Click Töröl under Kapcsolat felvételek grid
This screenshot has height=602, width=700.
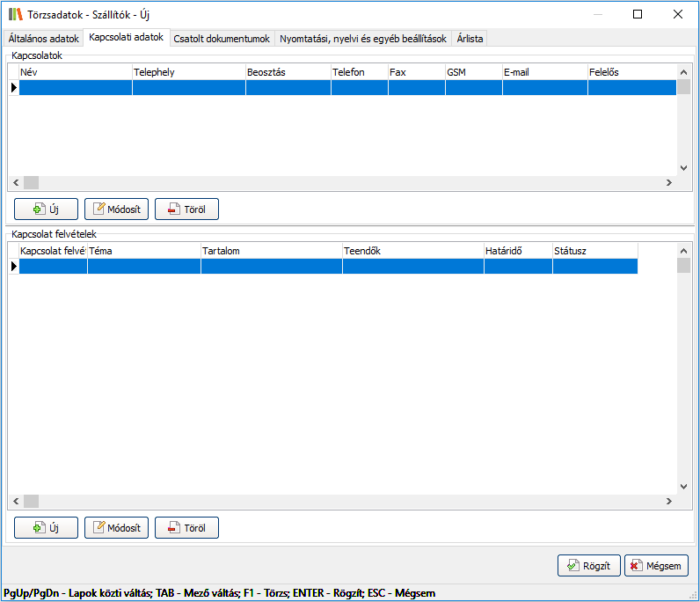coord(186,528)
